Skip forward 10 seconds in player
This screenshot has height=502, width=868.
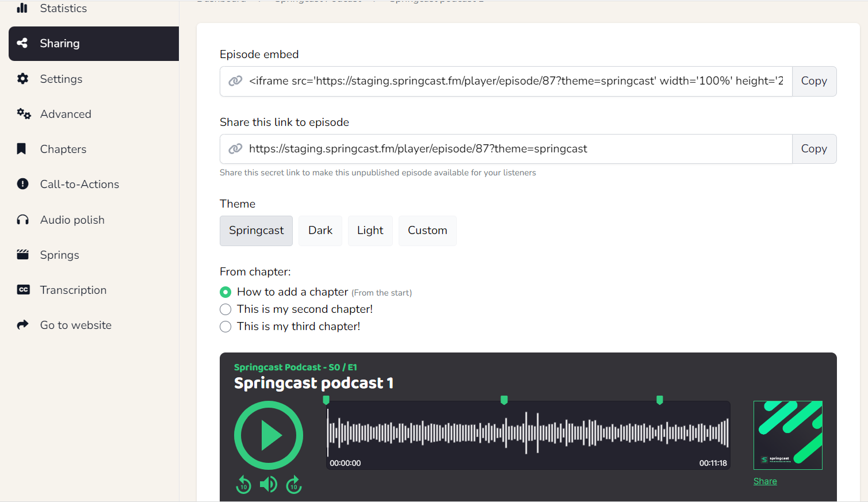point(294,485)
